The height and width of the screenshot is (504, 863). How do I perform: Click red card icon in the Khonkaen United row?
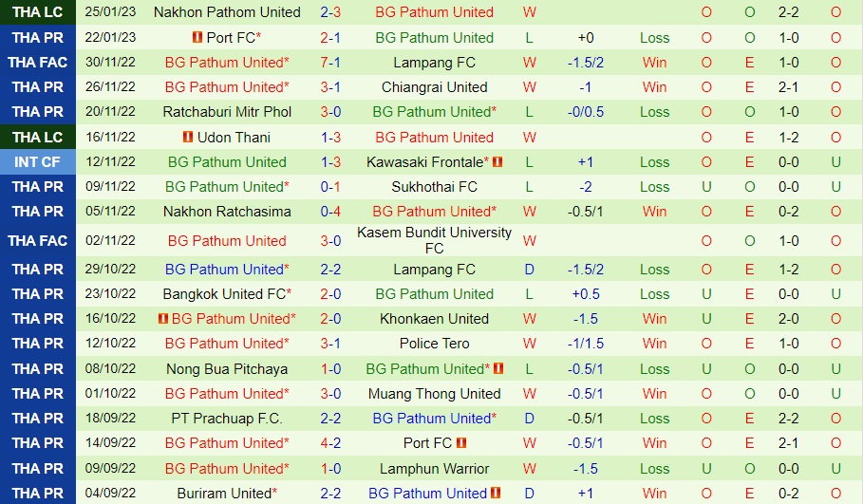(164, 319)
